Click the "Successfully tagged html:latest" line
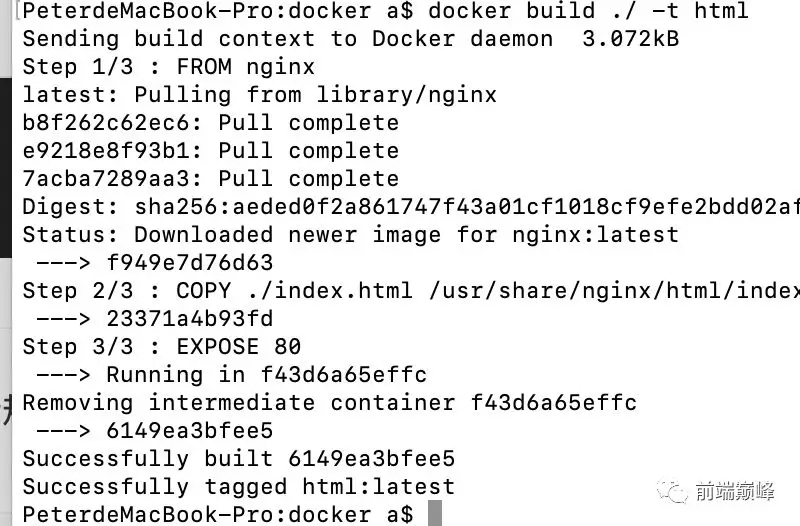This screenshot has height=526, width=800. (238, 487)
